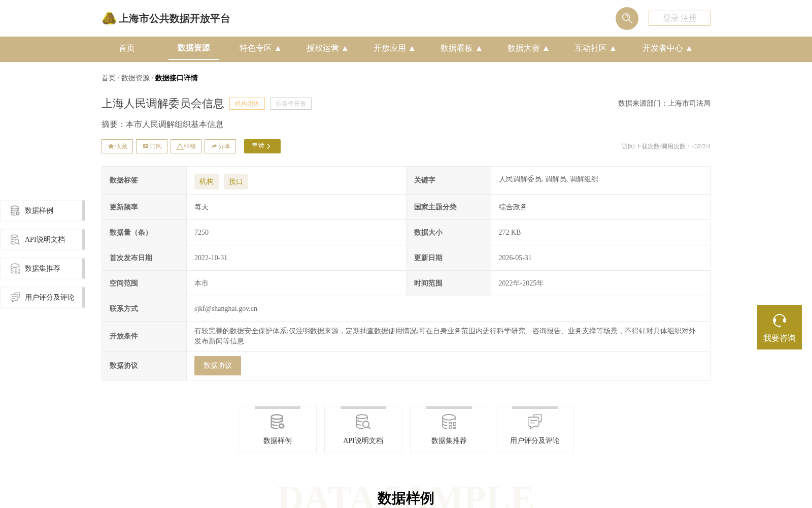Report an error with 纠错
This screenshot has height=508, width=812.
186,146
